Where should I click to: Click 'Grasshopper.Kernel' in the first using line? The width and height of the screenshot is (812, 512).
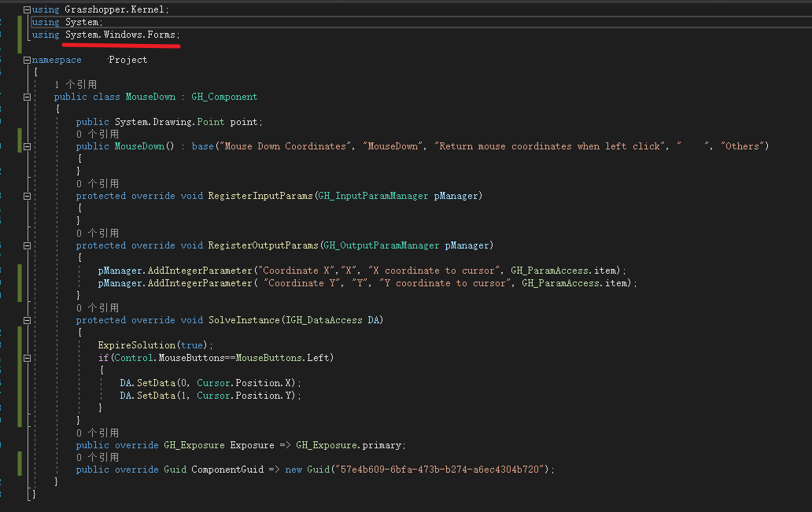(x=114, y=10)
